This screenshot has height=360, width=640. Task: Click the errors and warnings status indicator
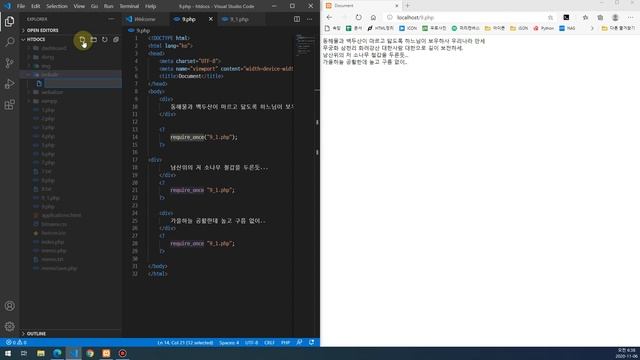click(x=16, y=342)
